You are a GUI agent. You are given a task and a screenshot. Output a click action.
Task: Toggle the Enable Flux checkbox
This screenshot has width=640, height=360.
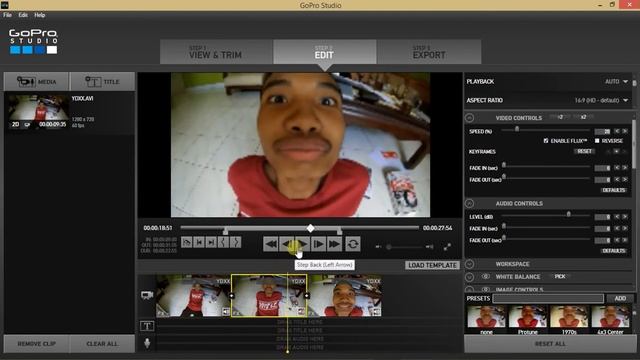click(546, 140)
